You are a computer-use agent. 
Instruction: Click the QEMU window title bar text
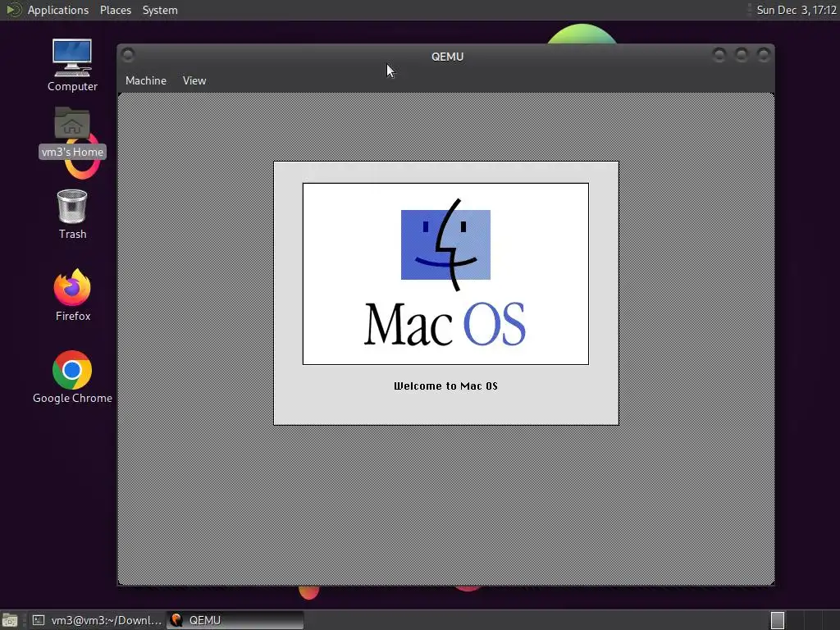point(447,57)
